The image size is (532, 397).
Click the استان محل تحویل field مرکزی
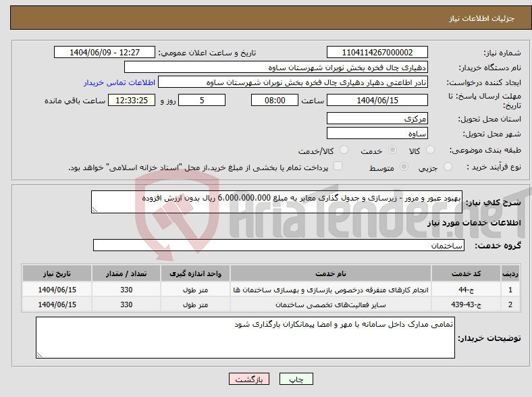click(x=377, y=118)
